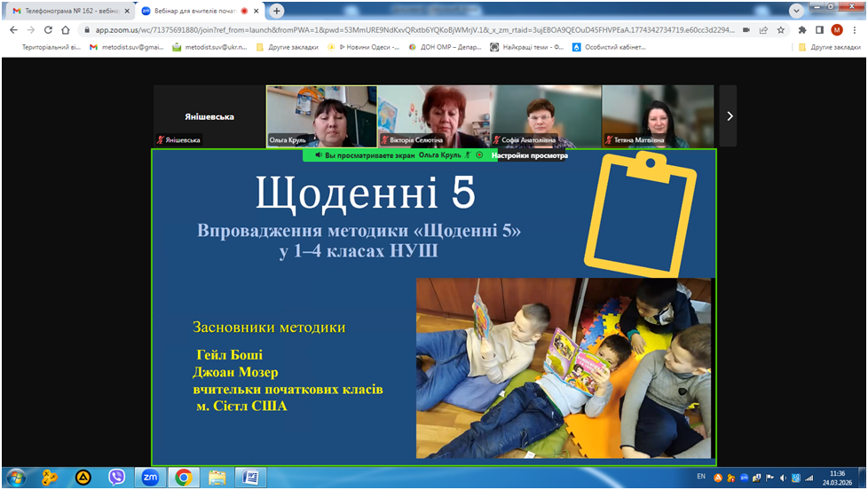Open Viber from the taskbar
Viewport: 868px width, 490px height.
pos(116,478)
